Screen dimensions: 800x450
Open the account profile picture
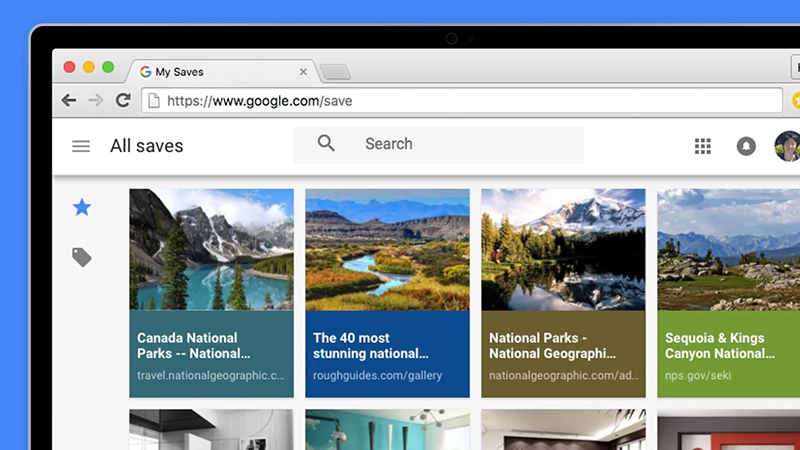tap(787, 146)
